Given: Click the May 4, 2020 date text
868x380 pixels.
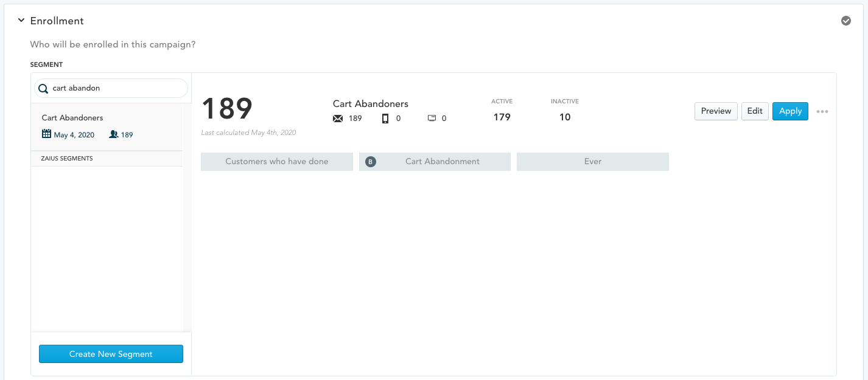Looking at the screenshot, I should coord(74,135).
